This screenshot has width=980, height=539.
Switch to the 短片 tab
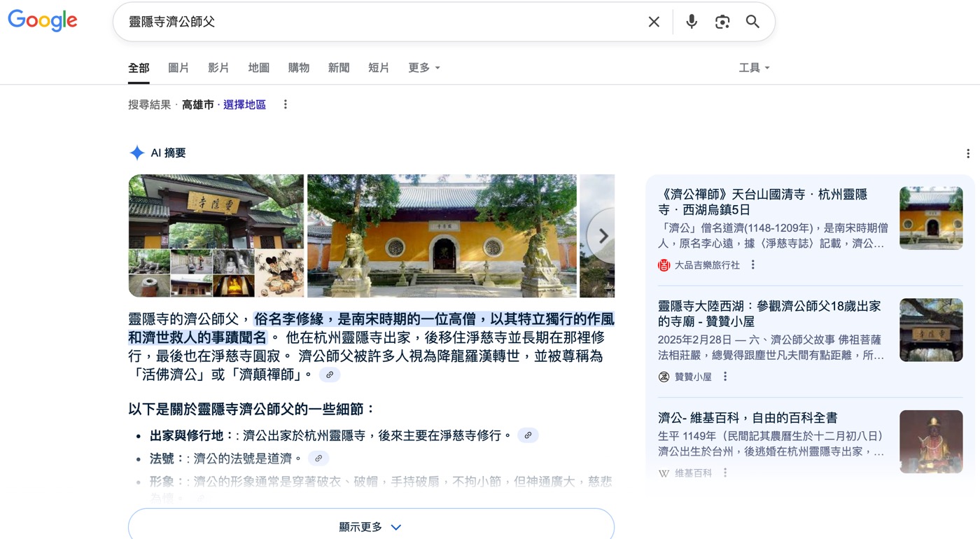pyautogui.click(x=379, y=68)
